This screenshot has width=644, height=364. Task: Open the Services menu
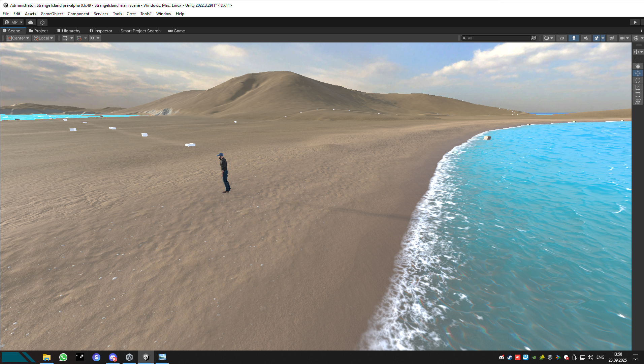point(101,14)
